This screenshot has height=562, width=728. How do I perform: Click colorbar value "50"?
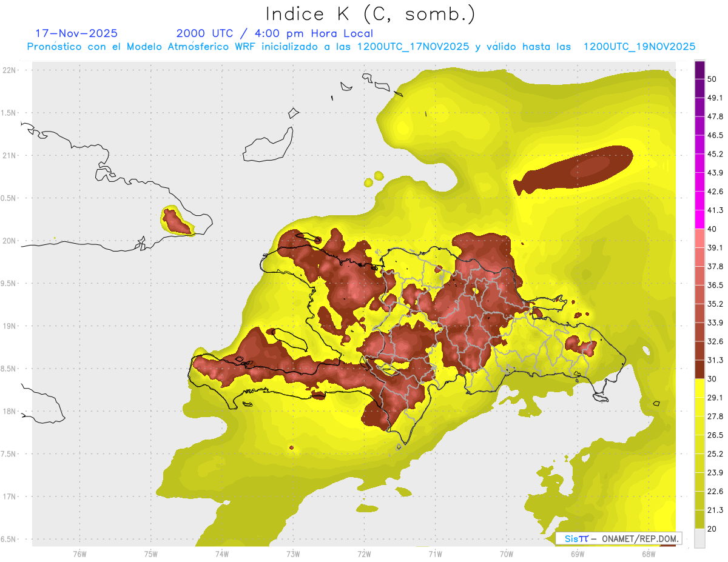pos(713,79)
